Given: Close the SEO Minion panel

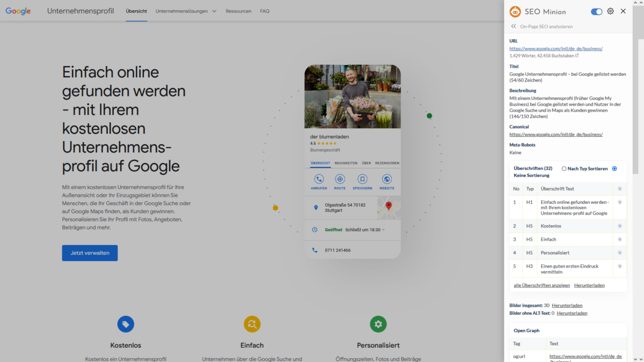Looking at the screenshot, I should [x=623, y=11].
